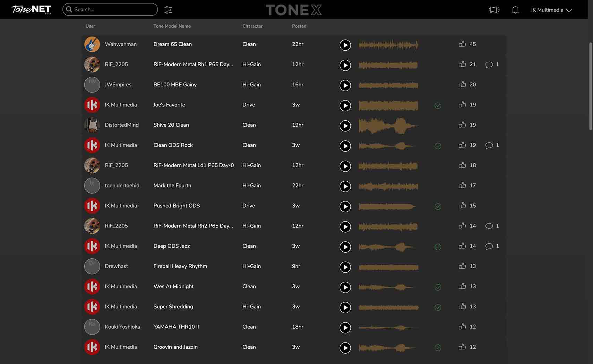Open Kouki Yoshioka user profile

pos(122,327)
